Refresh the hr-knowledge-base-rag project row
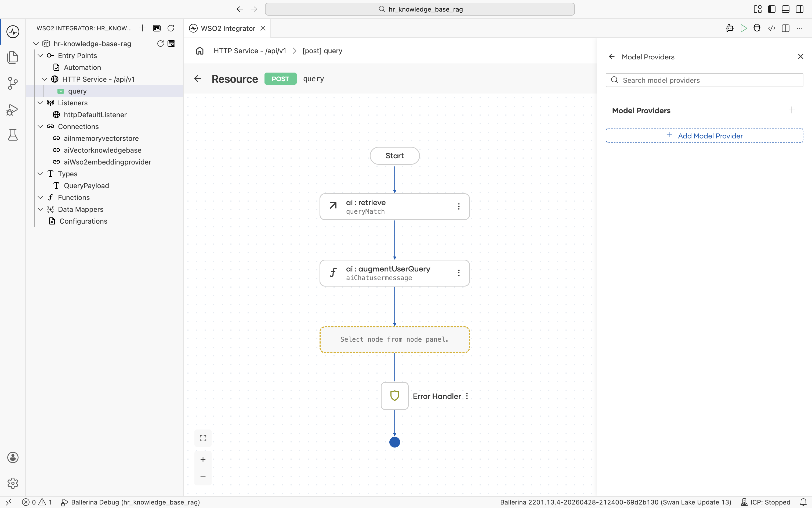 (x=160, y=44)
